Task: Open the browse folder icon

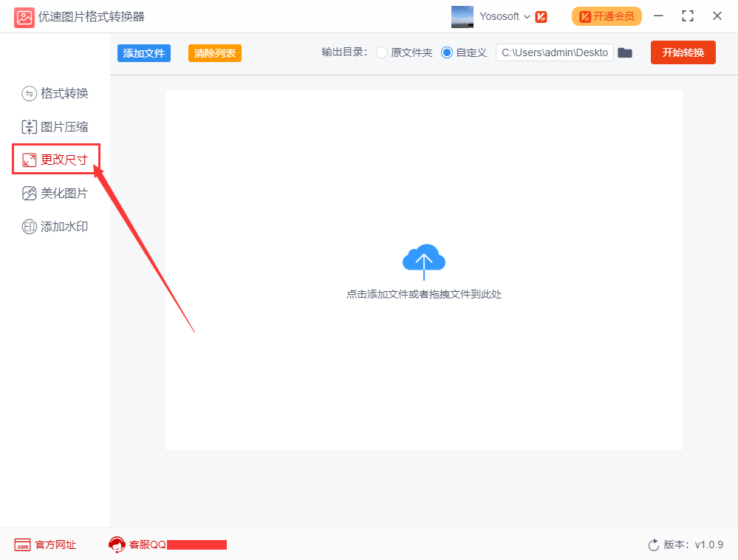Action: pyautogui.click(x=625, y=52)
